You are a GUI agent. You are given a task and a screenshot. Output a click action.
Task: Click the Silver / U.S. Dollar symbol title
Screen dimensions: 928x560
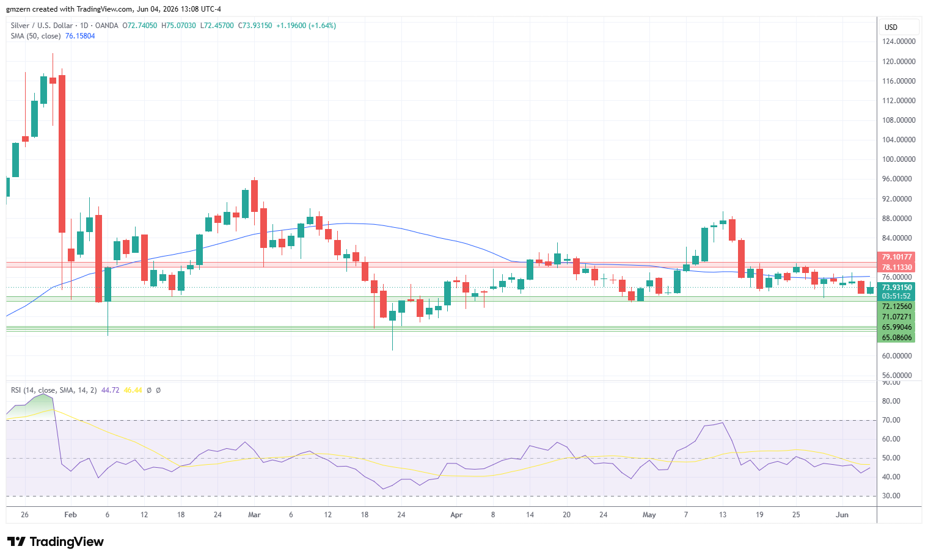click(x=41, y=26)
